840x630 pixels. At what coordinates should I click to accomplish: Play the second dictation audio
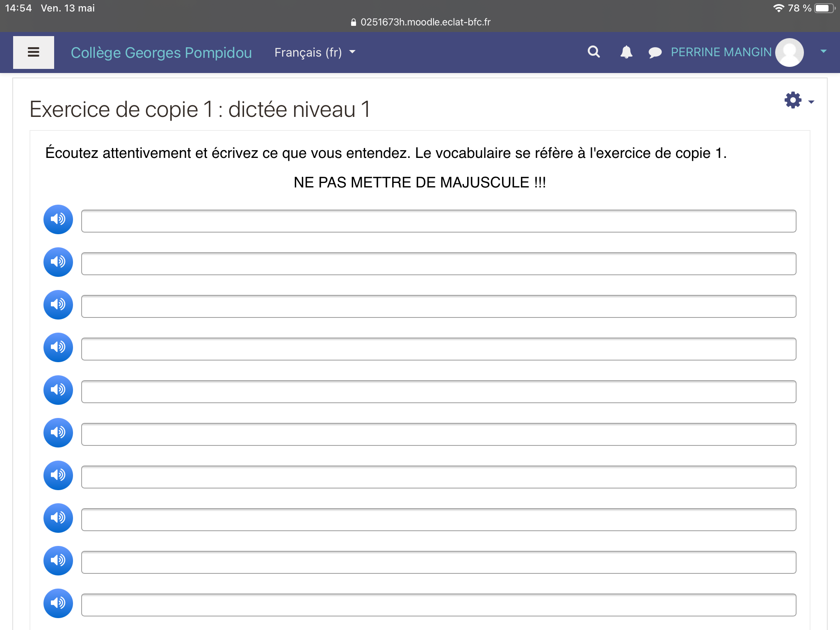coord(58,262)
